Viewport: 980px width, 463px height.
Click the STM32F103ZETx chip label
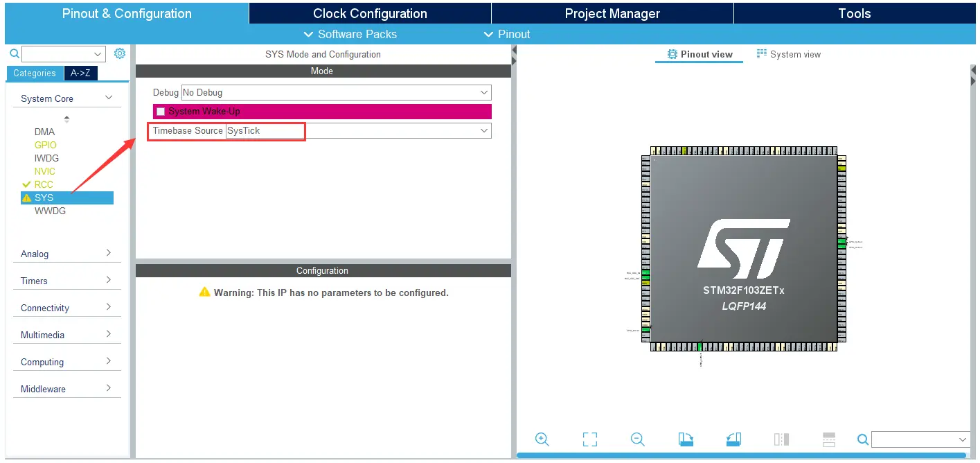point(743,290)
